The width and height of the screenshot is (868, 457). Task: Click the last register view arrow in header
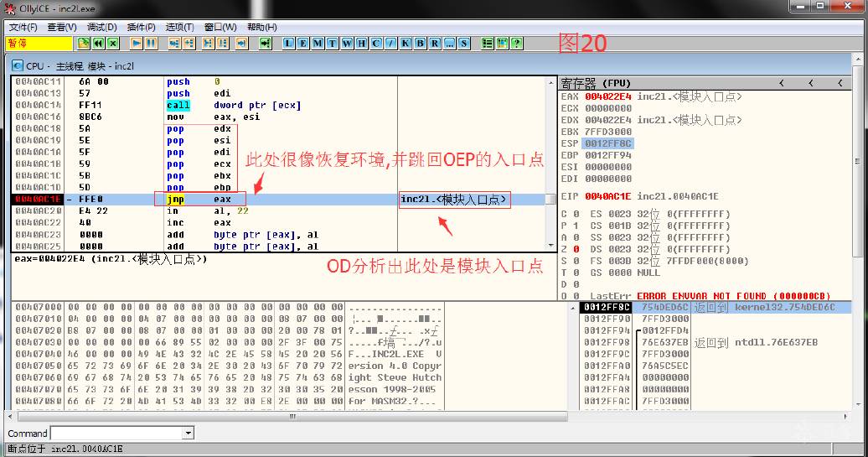click(840, 83)
